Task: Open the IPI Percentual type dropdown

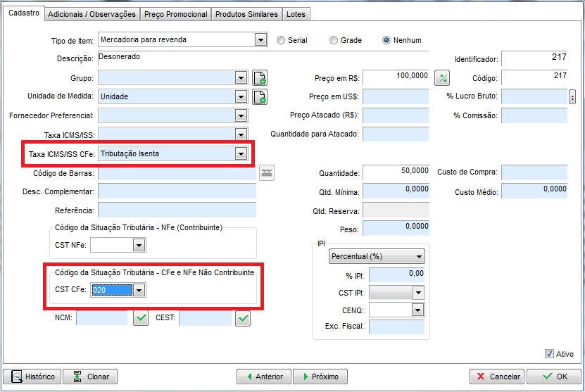Action: coord(419,257)
